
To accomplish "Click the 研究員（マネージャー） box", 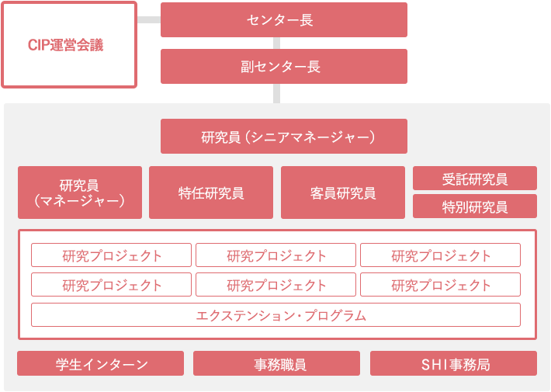I will click(x=80, y=193).
